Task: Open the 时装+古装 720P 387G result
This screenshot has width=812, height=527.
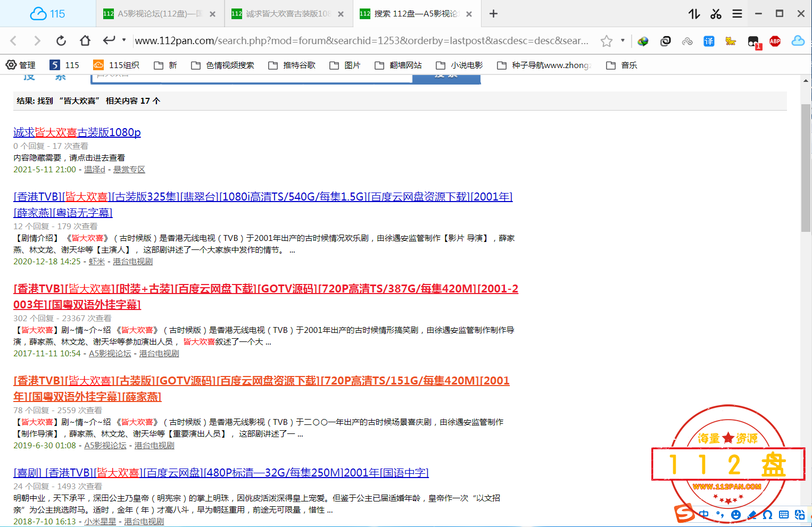Action: [266, 296]
